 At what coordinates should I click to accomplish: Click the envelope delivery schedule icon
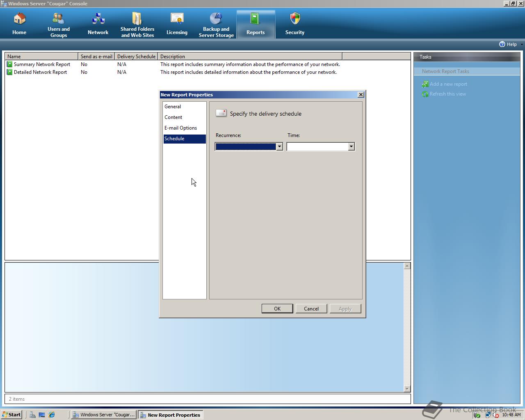[x=221, y=113]
